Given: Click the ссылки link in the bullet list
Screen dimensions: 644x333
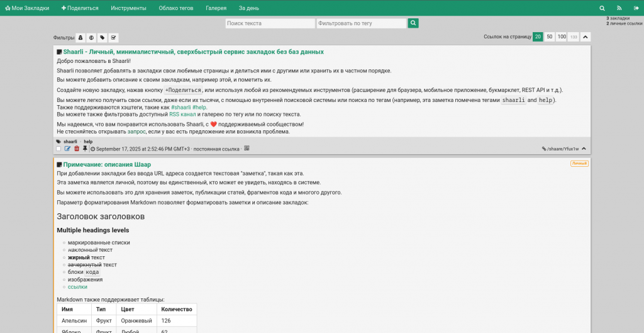Looking at the screenshot, I should pos(77,287).
